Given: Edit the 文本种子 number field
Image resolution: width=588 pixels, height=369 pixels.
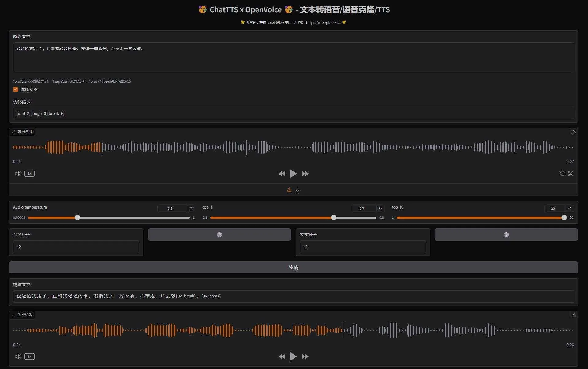Looking at the screenshot, I should tap(363, 247).
